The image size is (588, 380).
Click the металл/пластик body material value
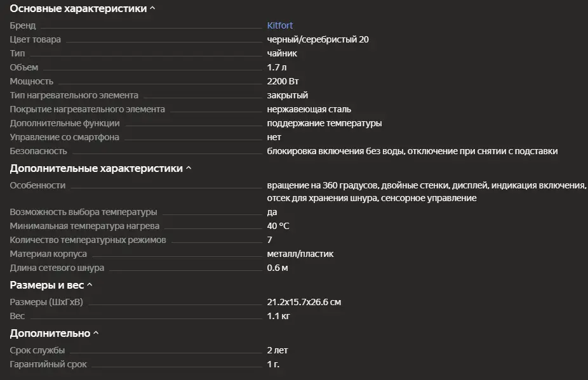pos(300,254)
